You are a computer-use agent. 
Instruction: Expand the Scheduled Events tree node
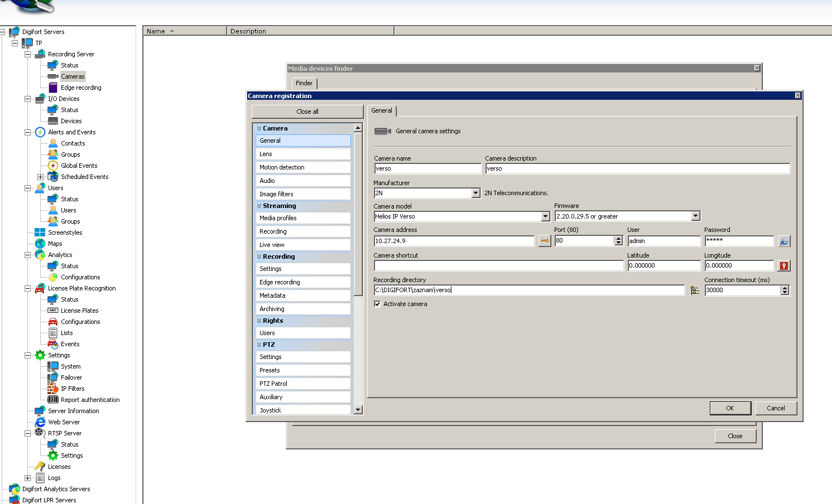tap(40, 177)
